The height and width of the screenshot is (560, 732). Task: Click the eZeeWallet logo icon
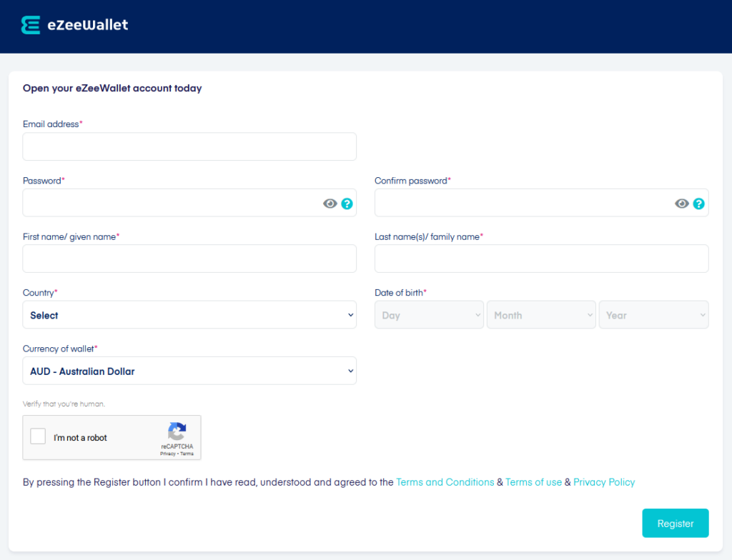(x=31, y=25)
